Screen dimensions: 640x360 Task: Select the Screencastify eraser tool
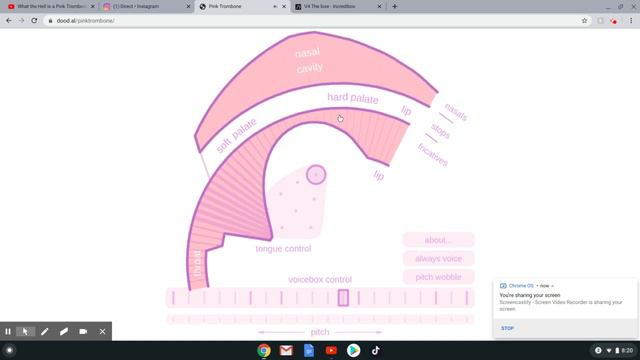(64, 331)
